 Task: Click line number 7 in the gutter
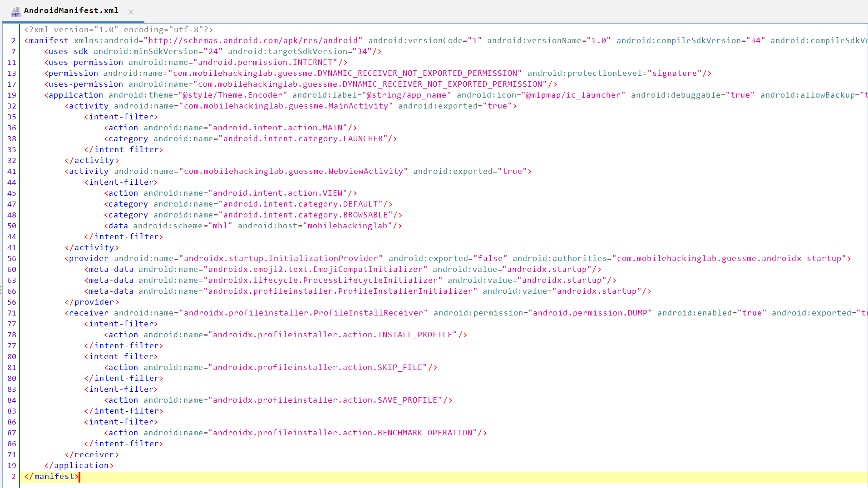pyautogui.click(x=13, y=51)
